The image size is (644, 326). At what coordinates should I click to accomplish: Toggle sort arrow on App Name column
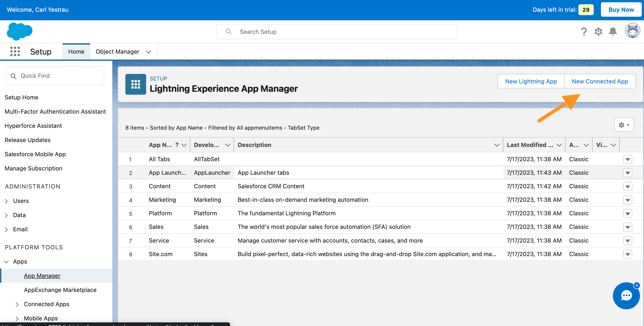(177, 145)
